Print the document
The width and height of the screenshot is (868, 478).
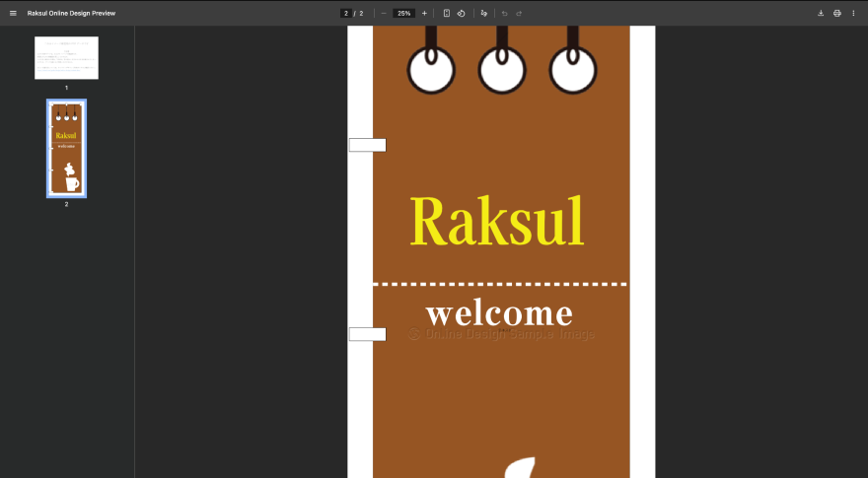tap(837, 13)
